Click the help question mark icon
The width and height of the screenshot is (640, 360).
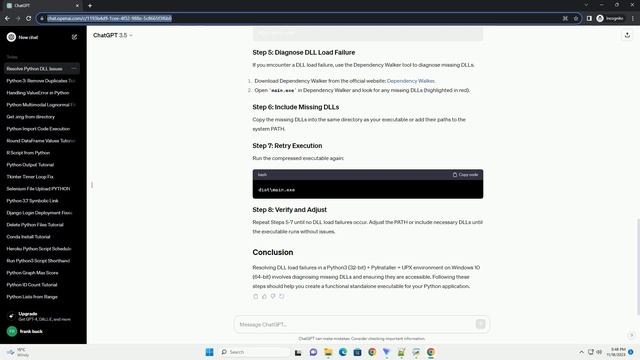click(x=631, y=335)
